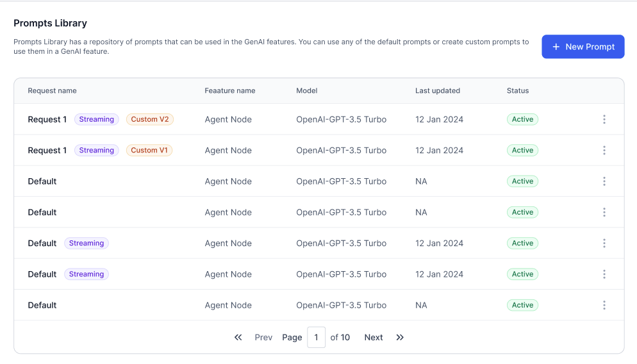Open the kebab menu for Request 1 Custom V1

604,151
